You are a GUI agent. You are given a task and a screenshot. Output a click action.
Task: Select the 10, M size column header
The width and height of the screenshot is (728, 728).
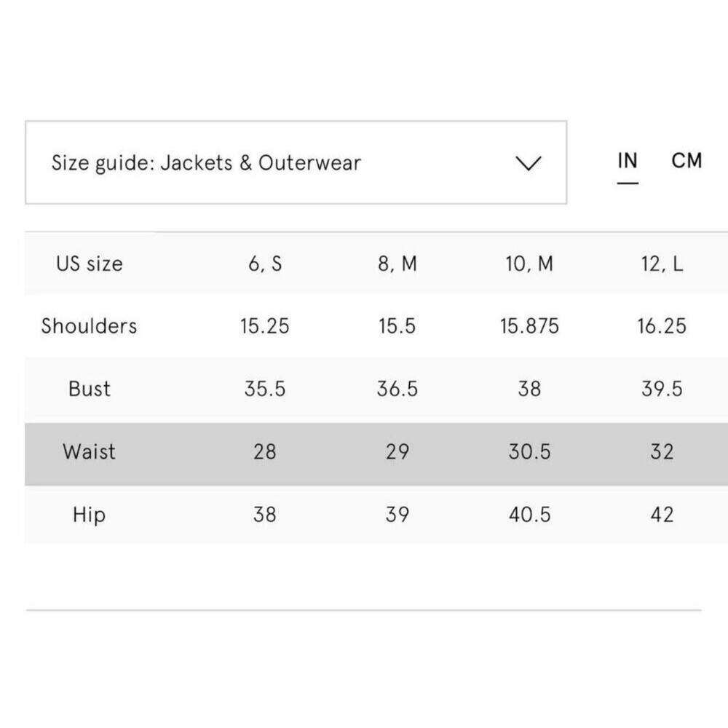click(x=529, y=264)
